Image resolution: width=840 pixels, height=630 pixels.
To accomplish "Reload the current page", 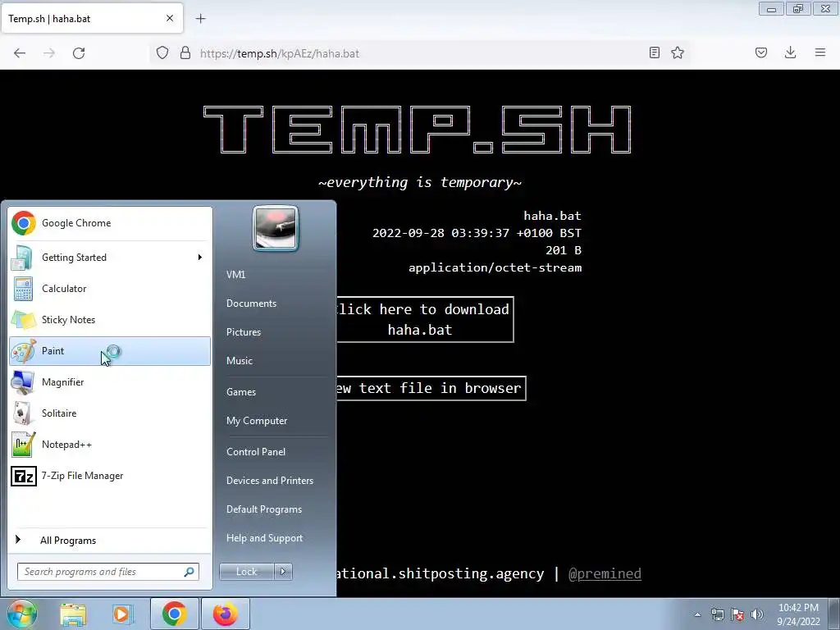I will click(x=79, y=53).
